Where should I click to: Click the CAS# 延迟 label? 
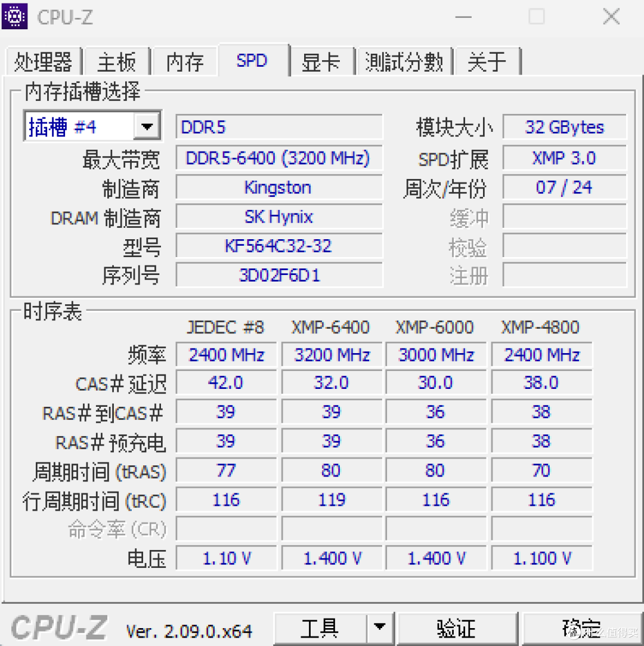click(x=121, y=384)
